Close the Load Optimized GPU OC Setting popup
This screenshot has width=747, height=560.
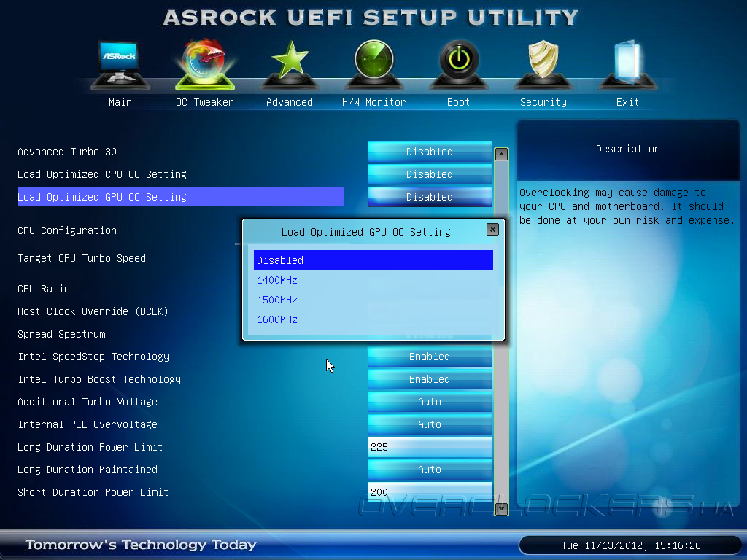[492, 230]
